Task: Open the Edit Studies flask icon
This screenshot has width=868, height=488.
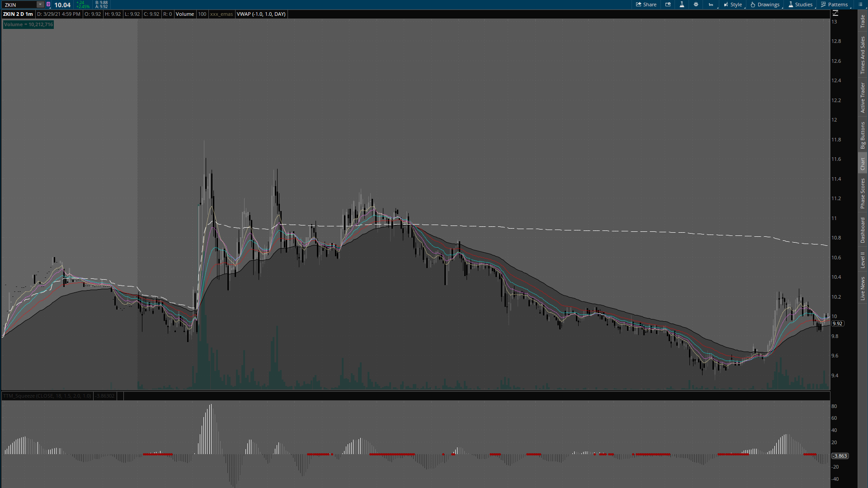Action: (682, 5)
